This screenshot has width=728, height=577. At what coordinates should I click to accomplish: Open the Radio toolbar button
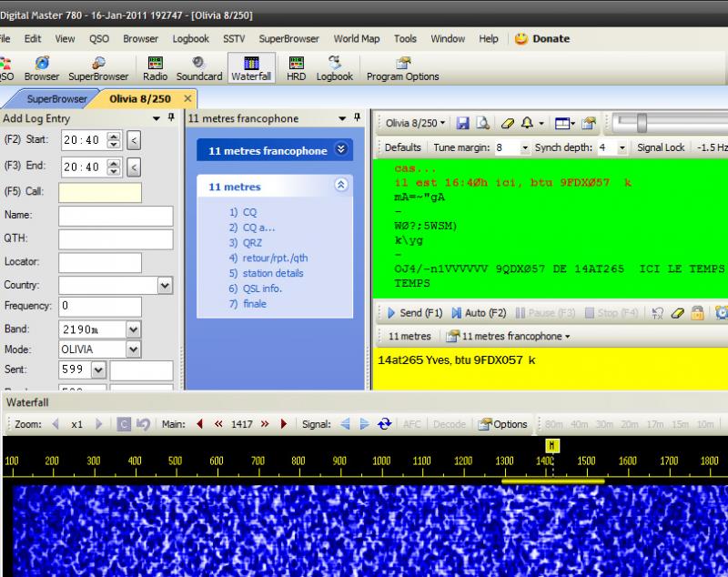(x=155, y=68)
